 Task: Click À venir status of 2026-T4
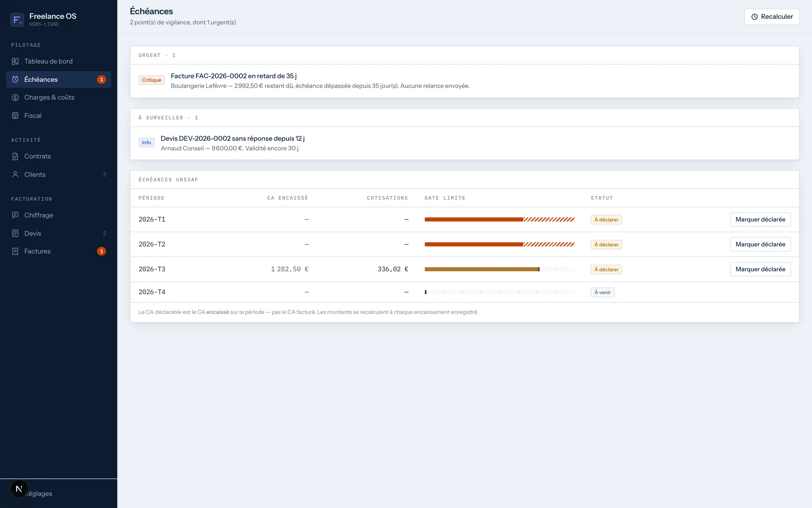pos(603,292)
